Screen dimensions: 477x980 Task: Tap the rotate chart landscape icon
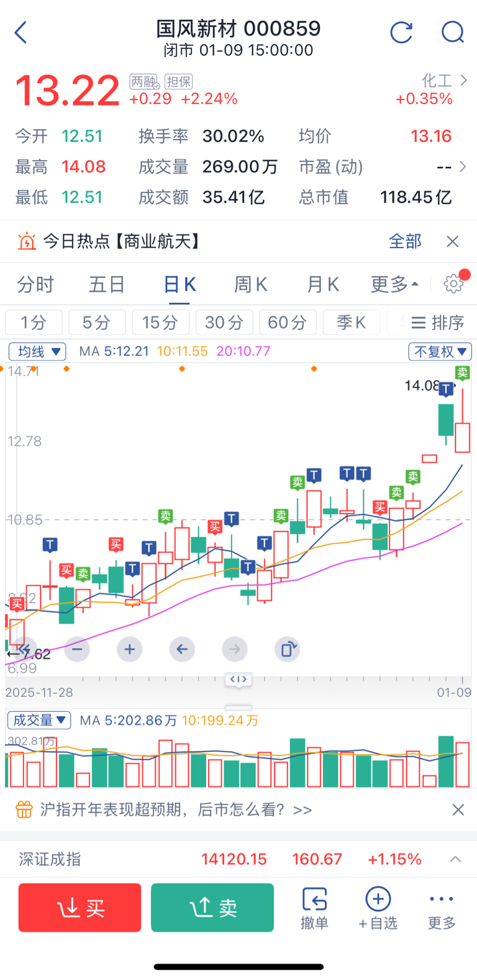pyautogui.click(x=288, y=649)
